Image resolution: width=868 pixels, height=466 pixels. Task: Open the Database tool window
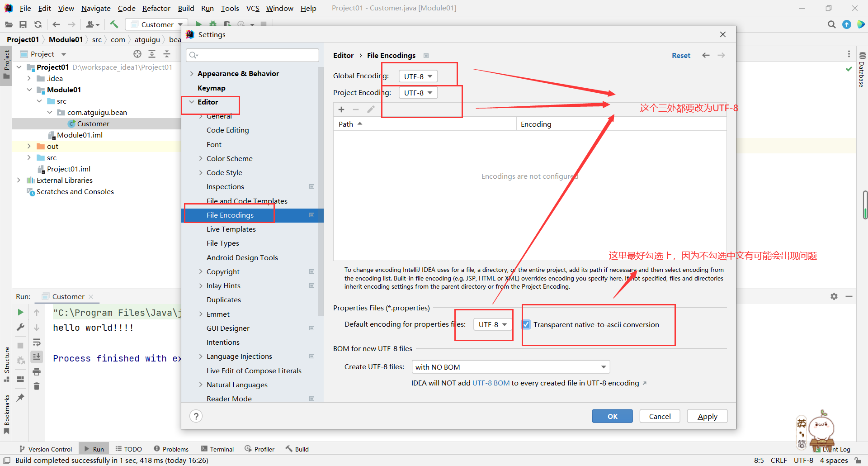tap(862, 72)
